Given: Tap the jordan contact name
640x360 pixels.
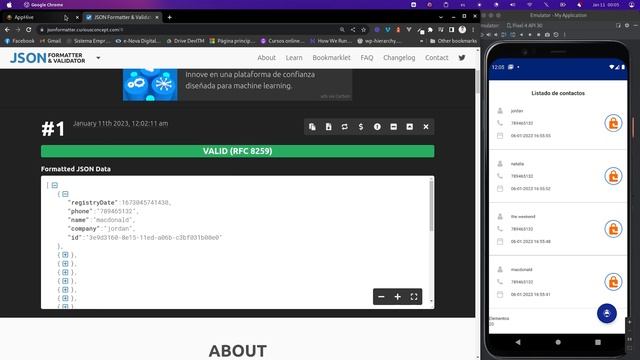Looking at the screenshot, I should [517, 111].
